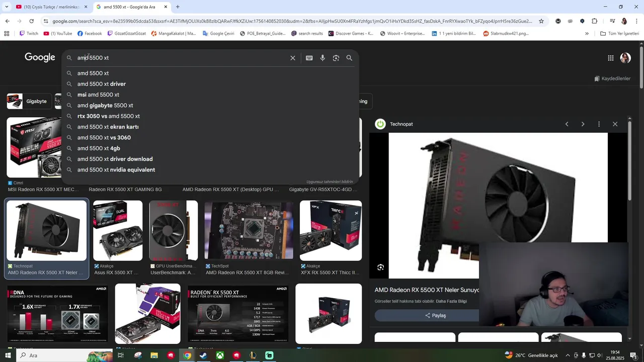Search inside image with the lens icon on preview
This screenshot has height=362, width=644.
[x=381, y=267]
